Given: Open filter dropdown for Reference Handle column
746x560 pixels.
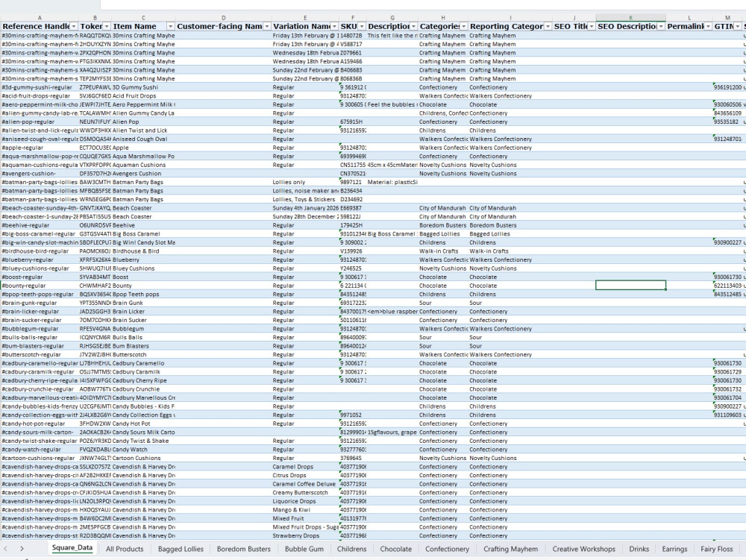Looking at the screenshot, I should click(74, 27).
